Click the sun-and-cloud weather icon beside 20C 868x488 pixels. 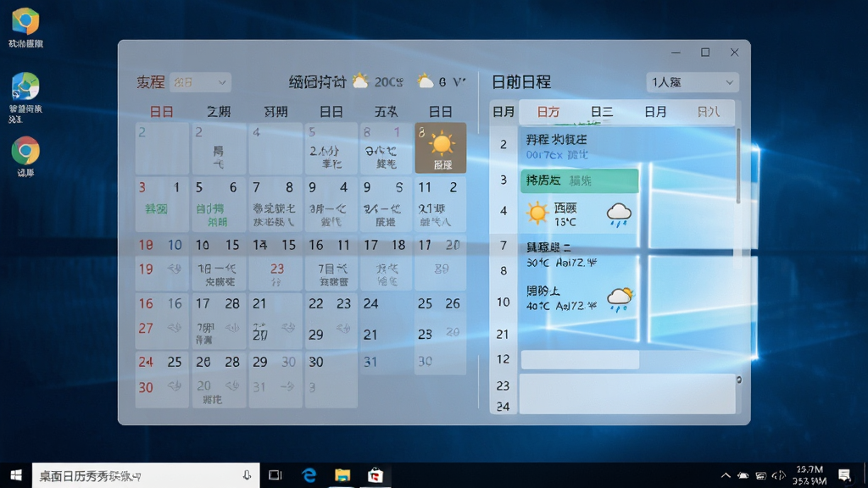point(360,81)
